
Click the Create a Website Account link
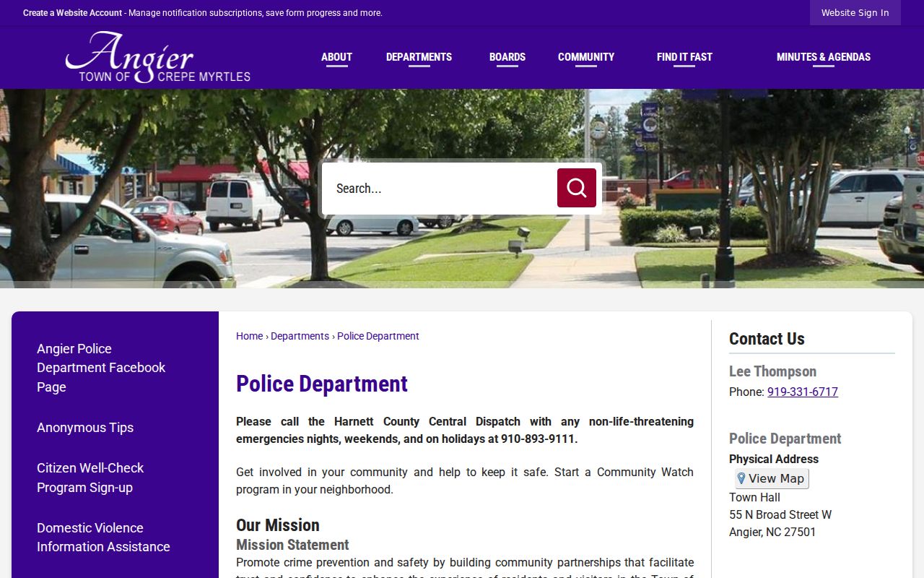[72, 13]
